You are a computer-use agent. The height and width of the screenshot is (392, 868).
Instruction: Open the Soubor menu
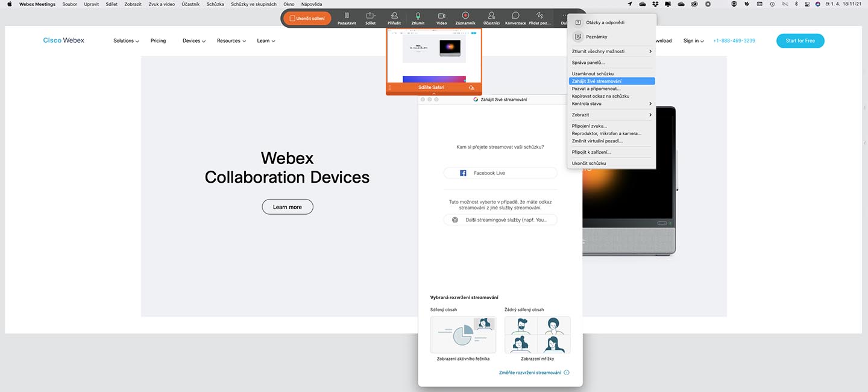(x=69, y=4)
